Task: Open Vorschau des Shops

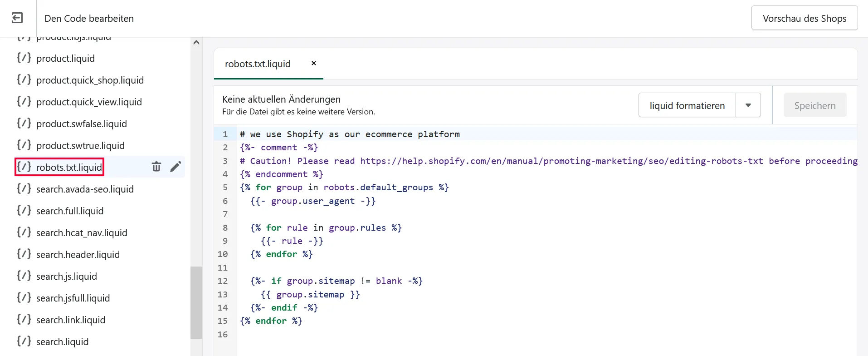Action: [x=805, y=18]
